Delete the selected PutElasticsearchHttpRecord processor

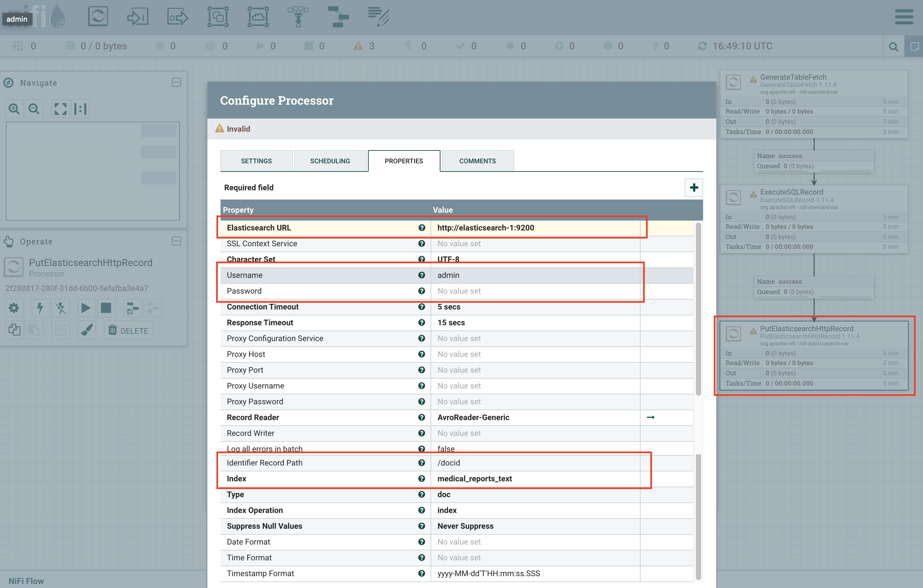128,331
